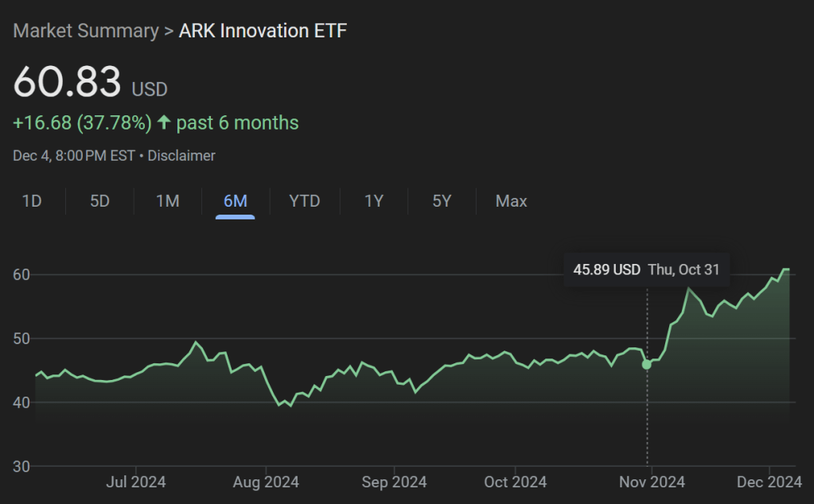Click the +16.68 (37.78%) change text

click(x=82, y=122)
